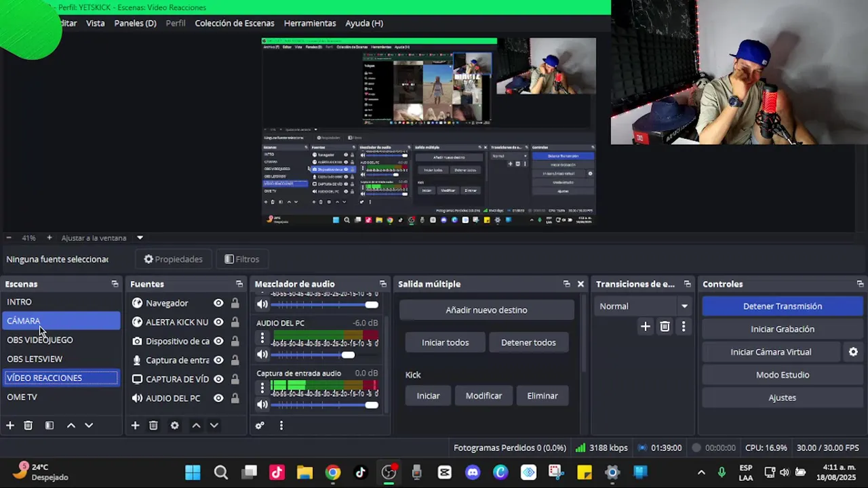The image size is (868, 488).
Task: Open the Perfil menu
Action: (176, 23)
